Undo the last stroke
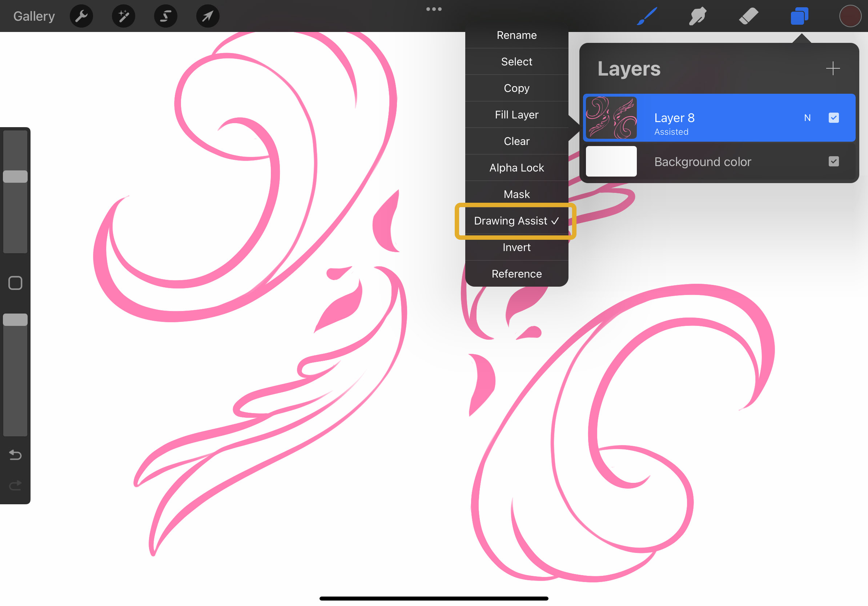 coord(15,455)
